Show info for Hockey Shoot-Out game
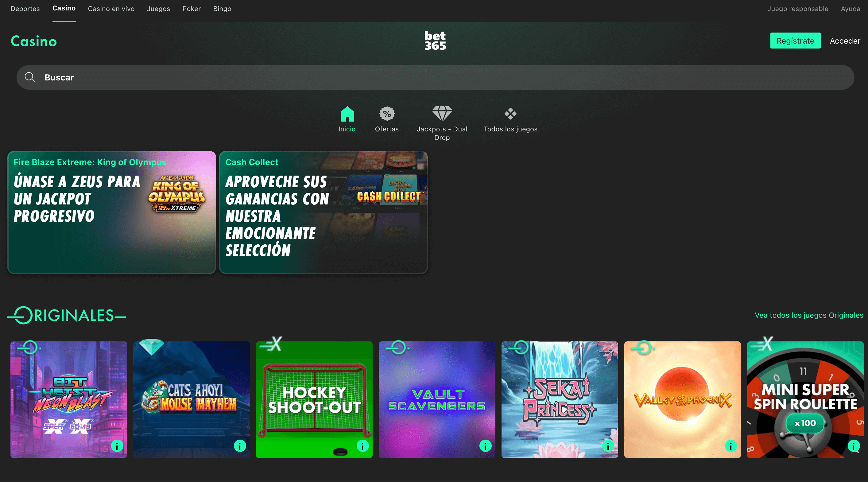This screenshot has width=868, height=482. click(x=362, y=446)
